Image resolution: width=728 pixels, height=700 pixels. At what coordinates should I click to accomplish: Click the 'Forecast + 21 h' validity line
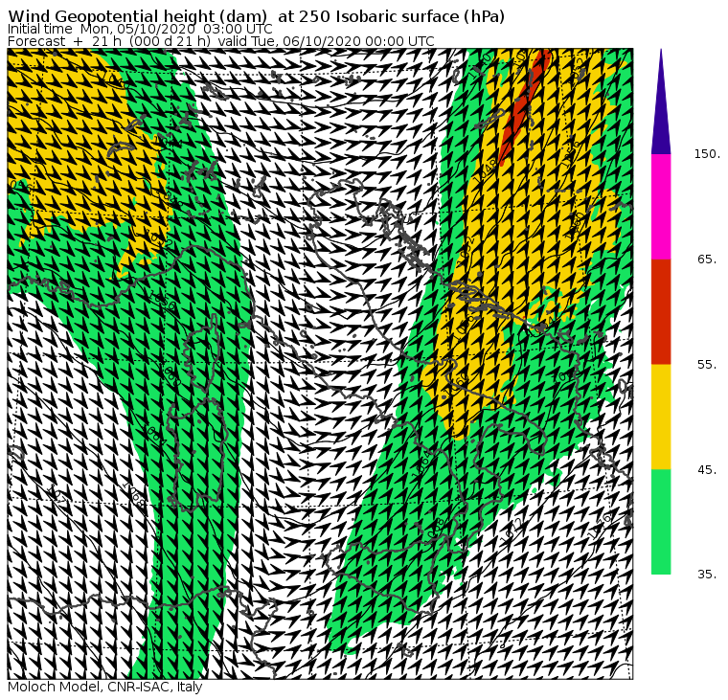[x=221, y=41]
